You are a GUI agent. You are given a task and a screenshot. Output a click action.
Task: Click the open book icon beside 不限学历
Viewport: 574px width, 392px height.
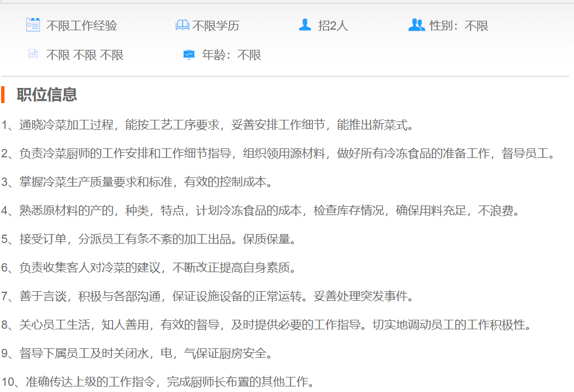click(x=182, y=25)
